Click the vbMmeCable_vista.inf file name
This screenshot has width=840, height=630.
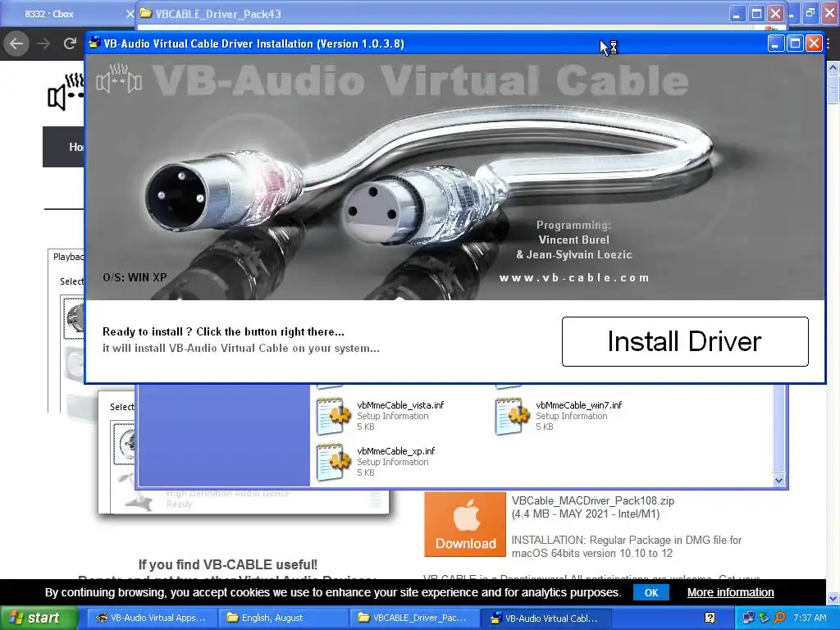[x=400, y=405]
